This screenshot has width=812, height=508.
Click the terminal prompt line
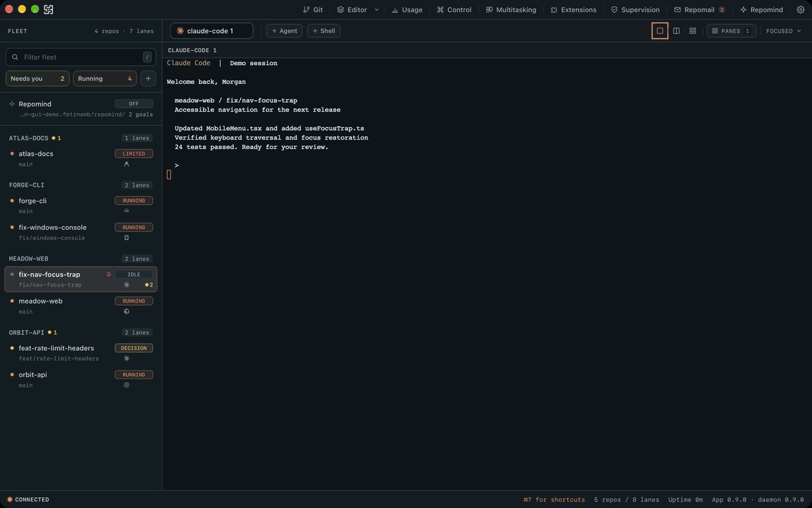(177, 165)
